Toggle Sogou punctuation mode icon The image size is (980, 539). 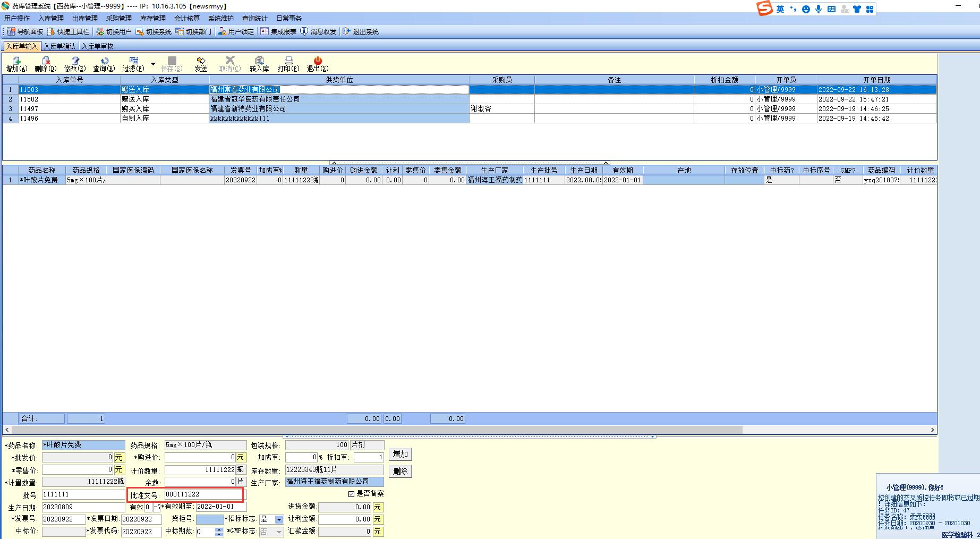pyautogui.click(x=793, y=9)
